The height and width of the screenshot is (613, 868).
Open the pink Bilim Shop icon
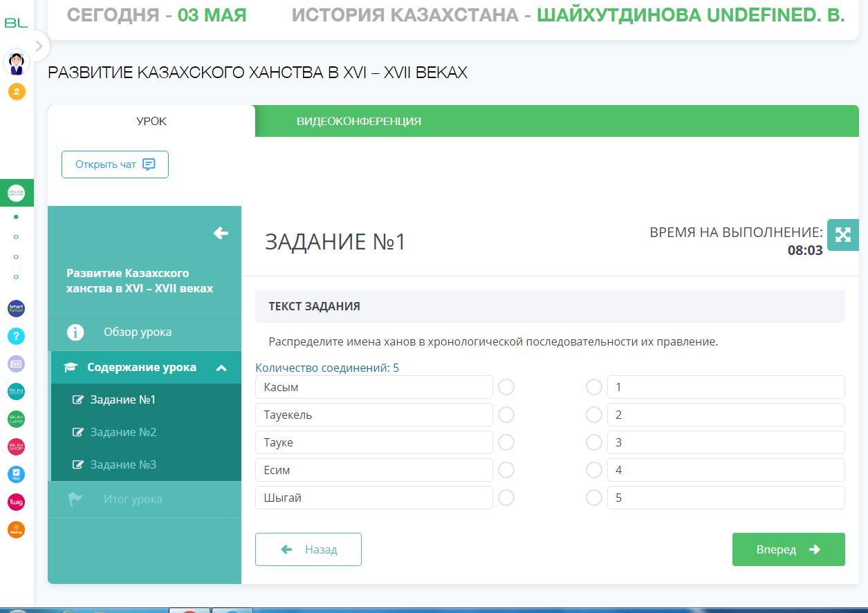(16, 446)
